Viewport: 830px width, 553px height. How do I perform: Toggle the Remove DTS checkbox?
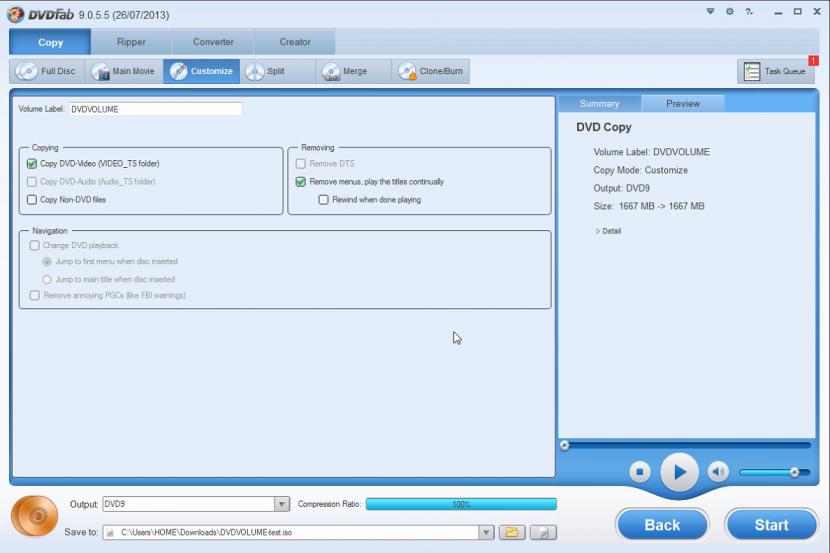point(301,164)
